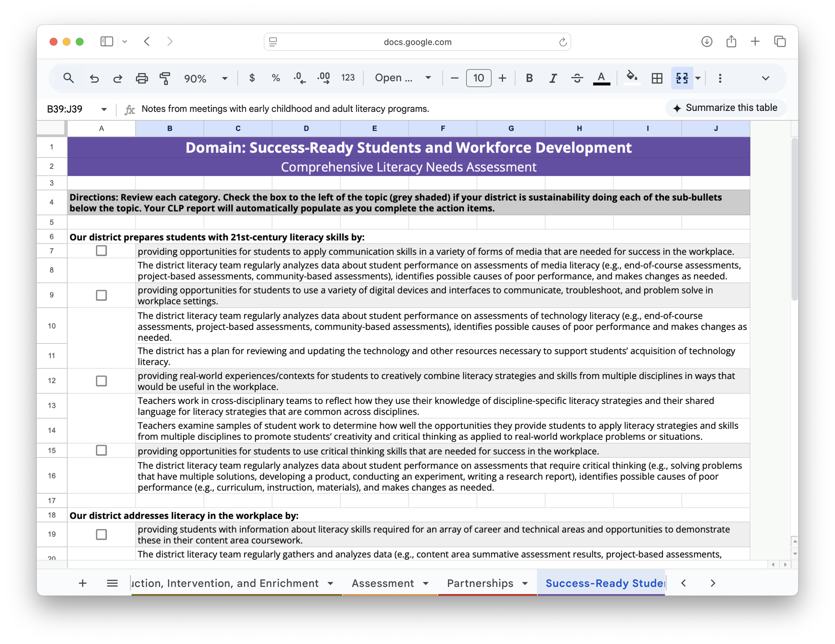The height and width of the screenshot is (644, 835).
Task: Click the merge cells icon
Action: click(x=682, y=78)
